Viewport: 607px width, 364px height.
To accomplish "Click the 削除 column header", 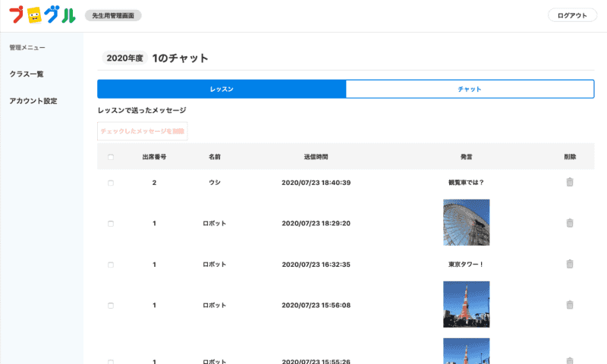I will coord(570,157).
